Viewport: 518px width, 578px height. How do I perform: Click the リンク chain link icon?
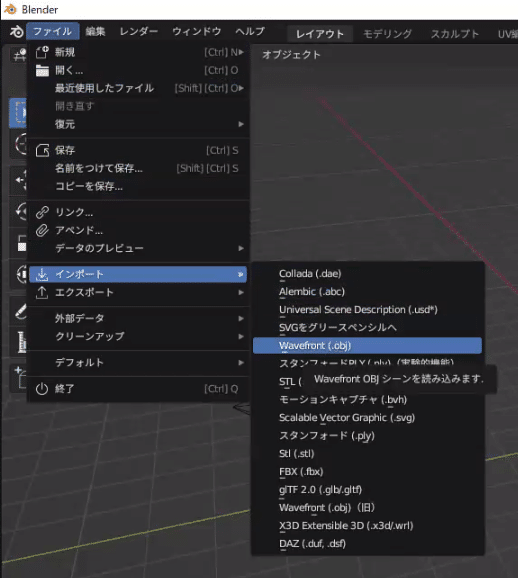coord(42,212)
